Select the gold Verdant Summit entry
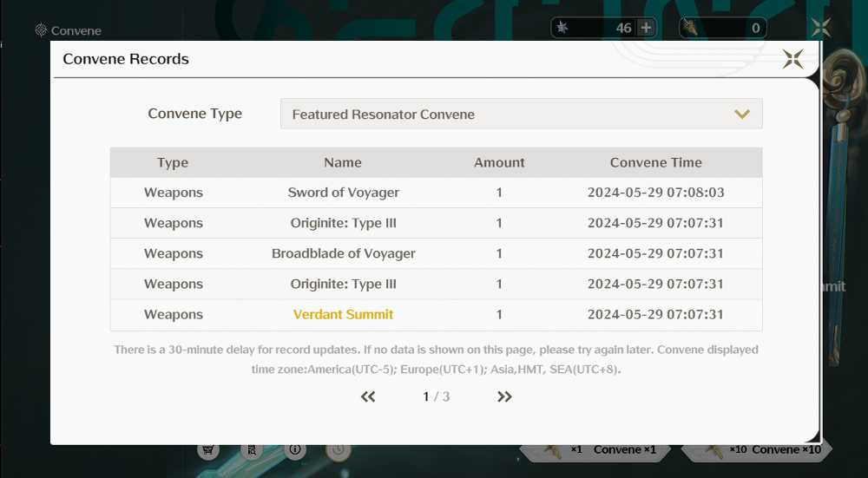Screen dimensions: 868x478 pyautogui.click(x=343, y=314)
